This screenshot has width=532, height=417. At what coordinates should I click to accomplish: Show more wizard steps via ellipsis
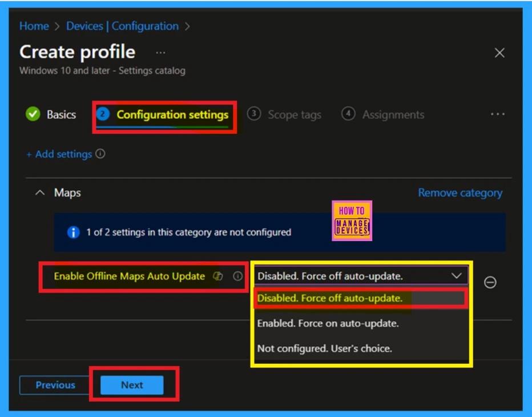click(497, 114)
